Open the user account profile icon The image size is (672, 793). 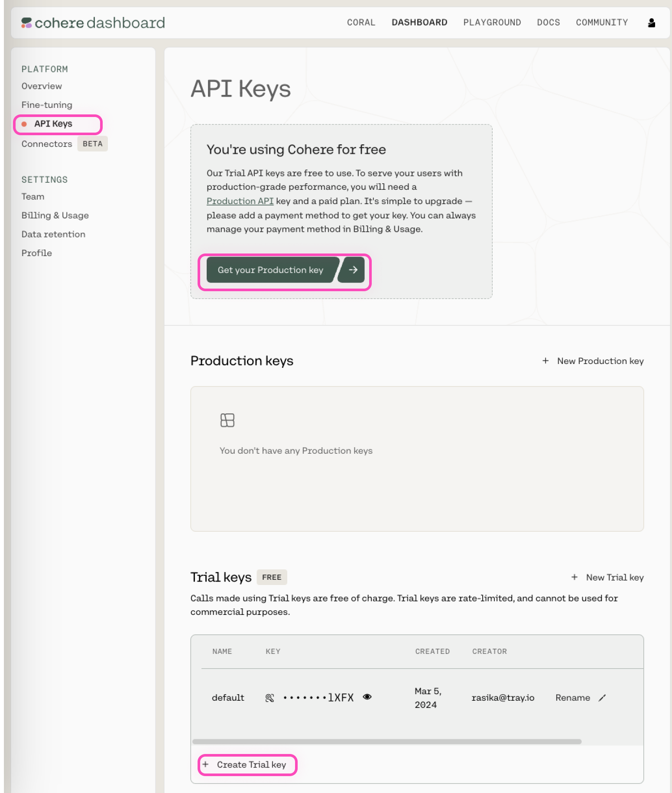point(651,23)
